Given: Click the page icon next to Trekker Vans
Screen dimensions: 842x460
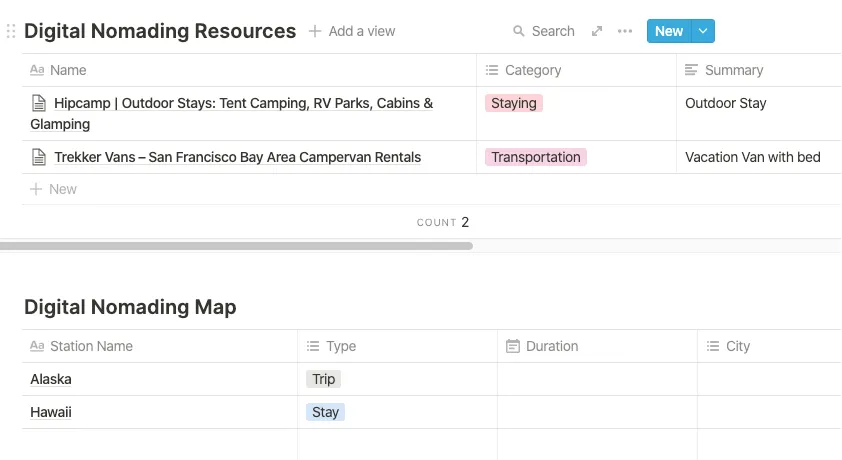Looking at the screenshot, I should click(39, 157).
